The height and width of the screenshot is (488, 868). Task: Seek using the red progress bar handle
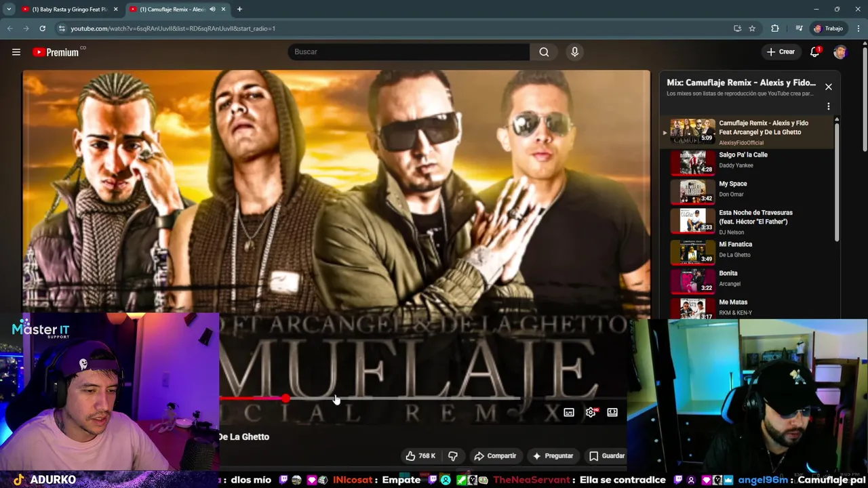(285, 399)
